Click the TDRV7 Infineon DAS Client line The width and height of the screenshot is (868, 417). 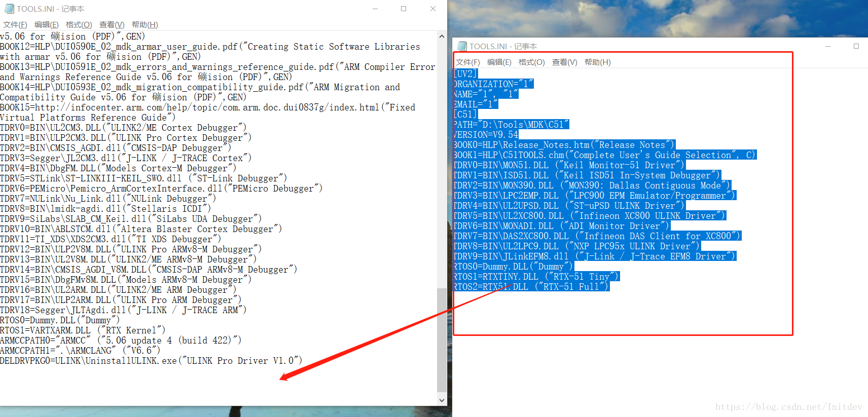point(597,236)
